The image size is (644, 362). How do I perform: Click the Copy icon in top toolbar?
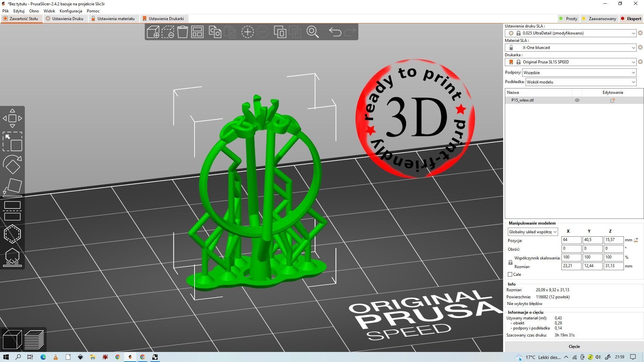[x=215, y=32]
